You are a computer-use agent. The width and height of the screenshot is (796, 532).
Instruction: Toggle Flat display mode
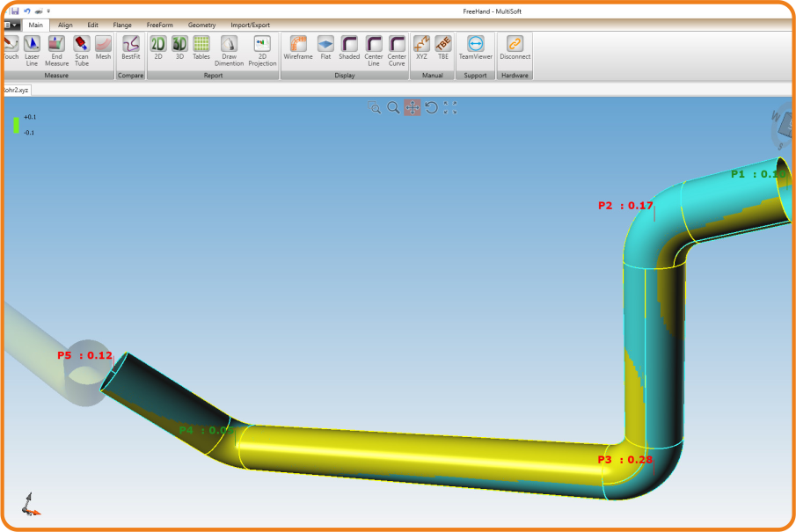click(325, 47)
